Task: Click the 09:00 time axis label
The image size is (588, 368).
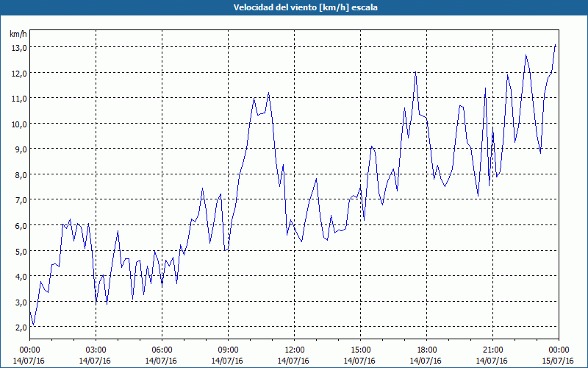Action: pyautogui.click(x=228, y=350)
